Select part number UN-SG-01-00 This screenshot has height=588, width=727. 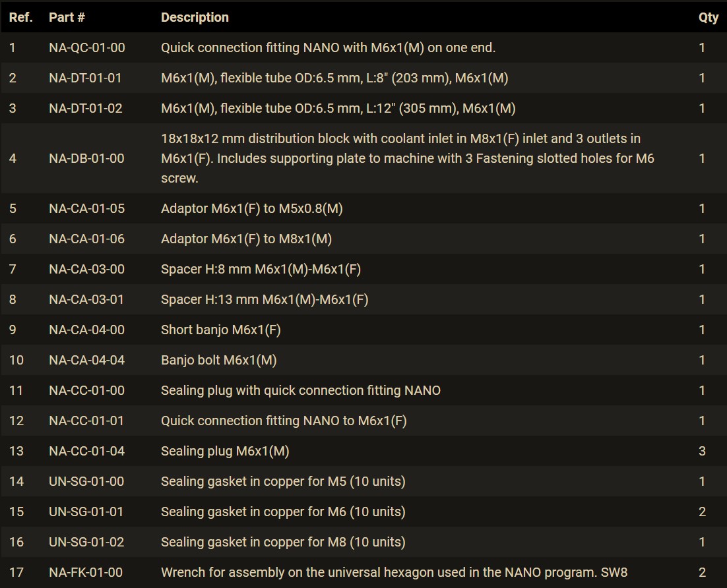tap(86, 481)
